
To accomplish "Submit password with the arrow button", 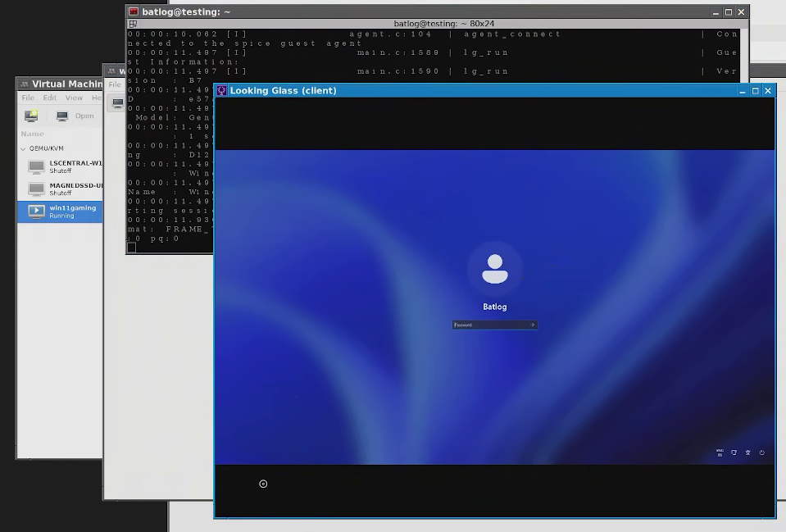I will [533, 325].
